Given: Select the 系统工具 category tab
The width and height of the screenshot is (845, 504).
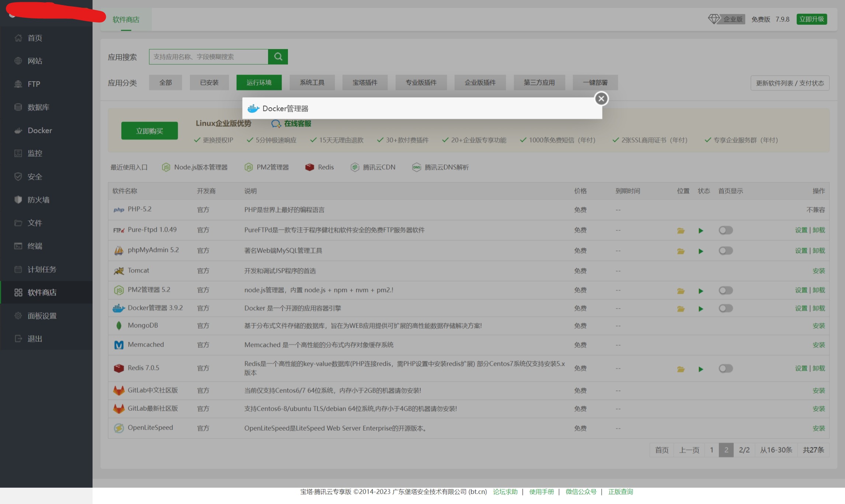Looking at the screenshot, I should pos(312,83).
